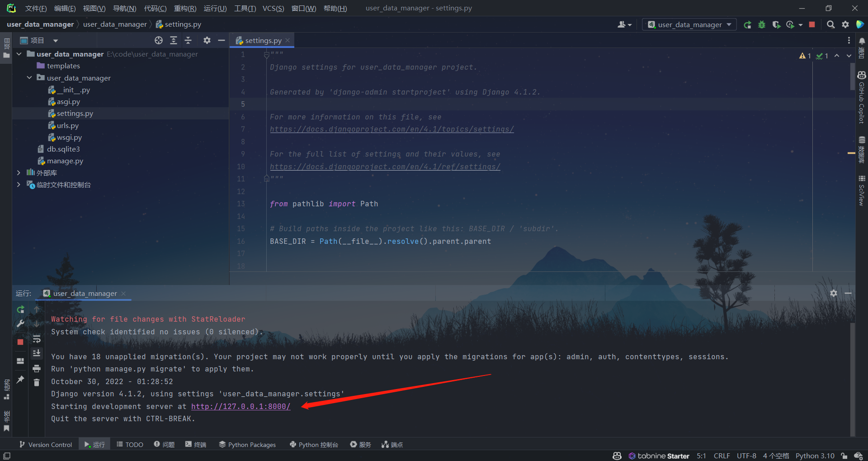Open the VCS(S) menu
The width and height of the screenshot is (868, 461).
[274, 8]
